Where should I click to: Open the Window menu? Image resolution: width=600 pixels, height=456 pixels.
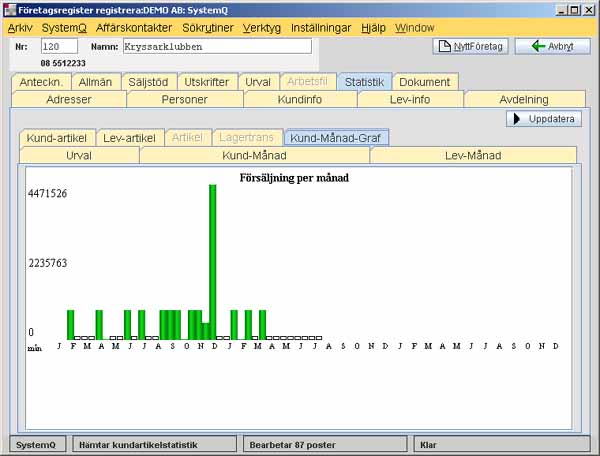click(415, 28)
